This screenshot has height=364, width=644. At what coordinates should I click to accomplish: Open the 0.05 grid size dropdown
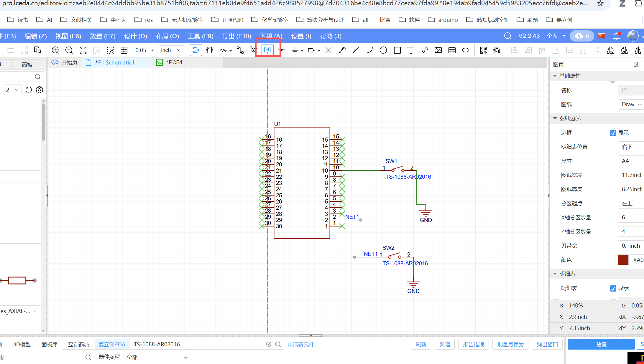(x=144, y=50)
